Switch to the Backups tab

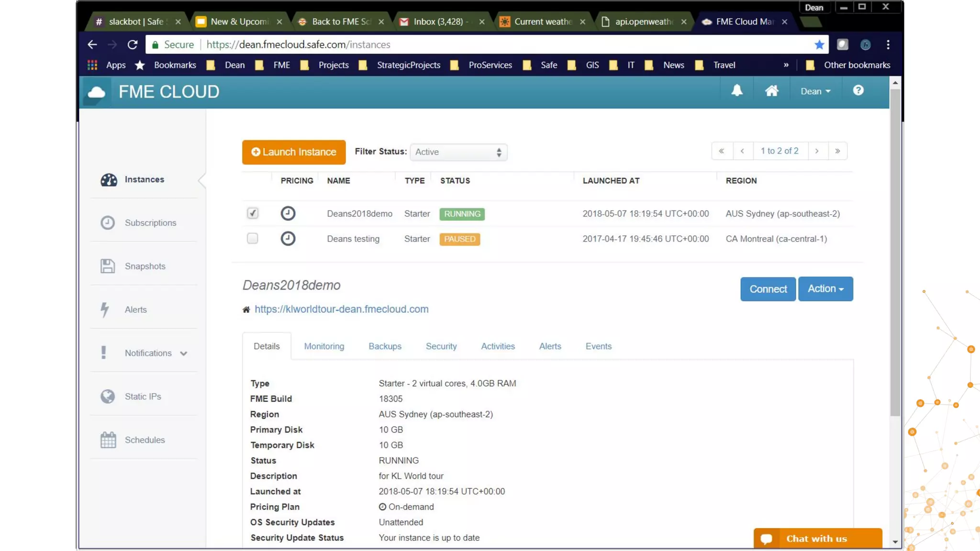point(385,346)
